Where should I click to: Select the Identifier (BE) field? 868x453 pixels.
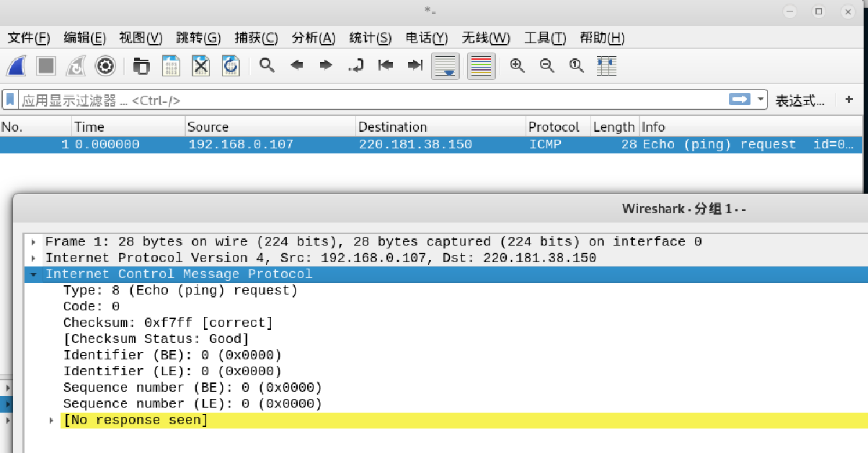pyautogui.click(x=172, y=355)
